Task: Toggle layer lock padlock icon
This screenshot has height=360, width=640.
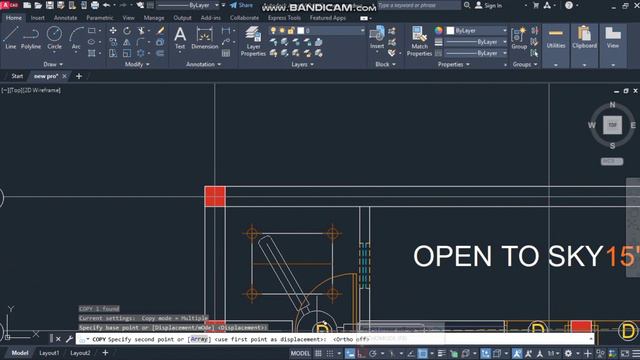Action: coord(291,31)
